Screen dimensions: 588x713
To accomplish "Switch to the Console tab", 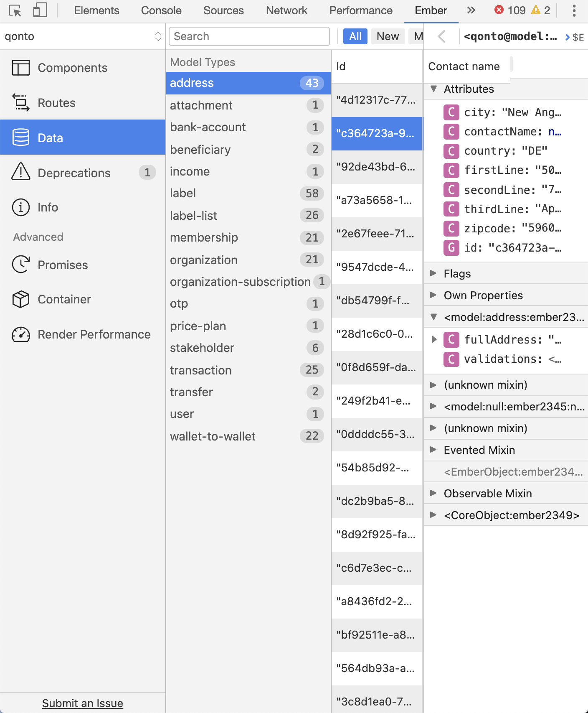I will 161,10.
